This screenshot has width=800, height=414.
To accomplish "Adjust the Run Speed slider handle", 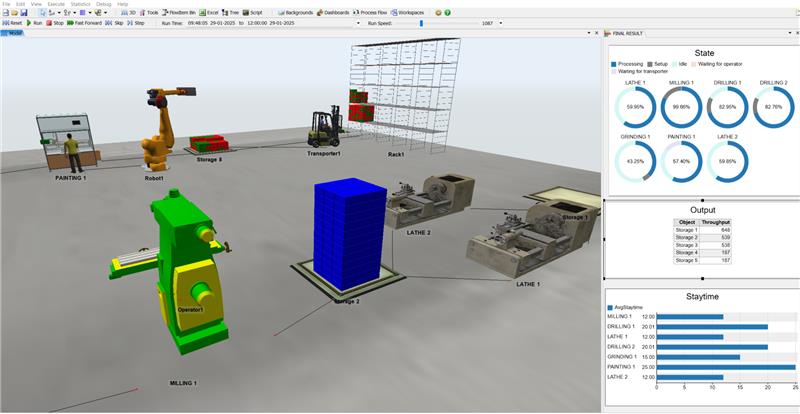I will [421, 23].
